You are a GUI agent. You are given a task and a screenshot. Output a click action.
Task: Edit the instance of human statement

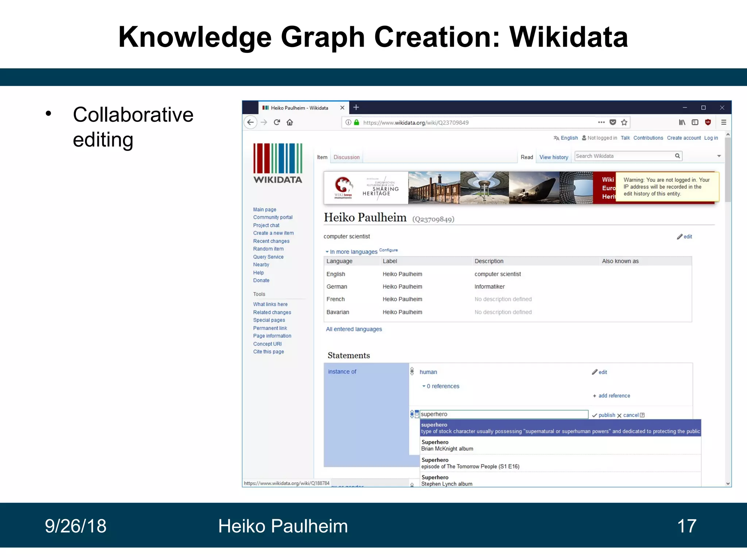pyautogui.click(x=599, y=372)
